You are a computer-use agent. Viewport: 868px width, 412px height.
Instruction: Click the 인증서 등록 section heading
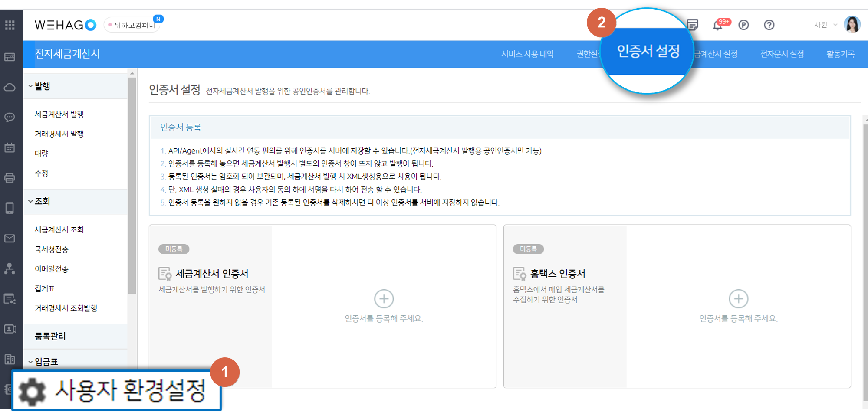[181, 128]
